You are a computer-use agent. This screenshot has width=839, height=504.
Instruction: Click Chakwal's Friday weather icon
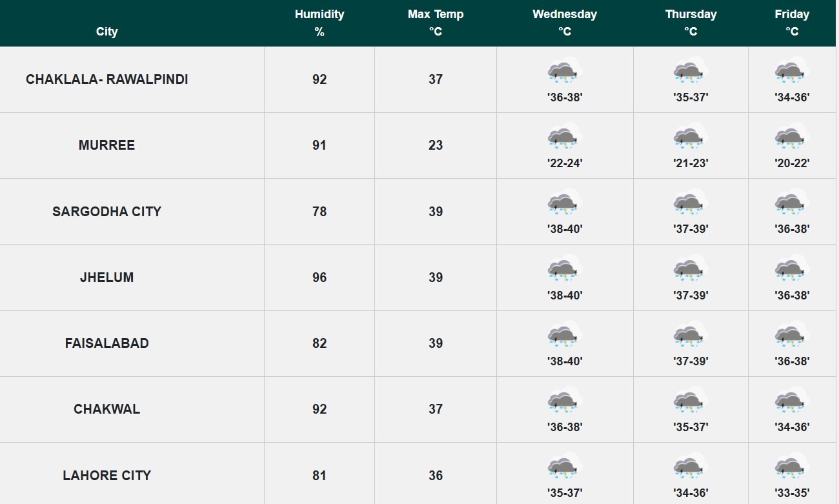tap(792, 401)
